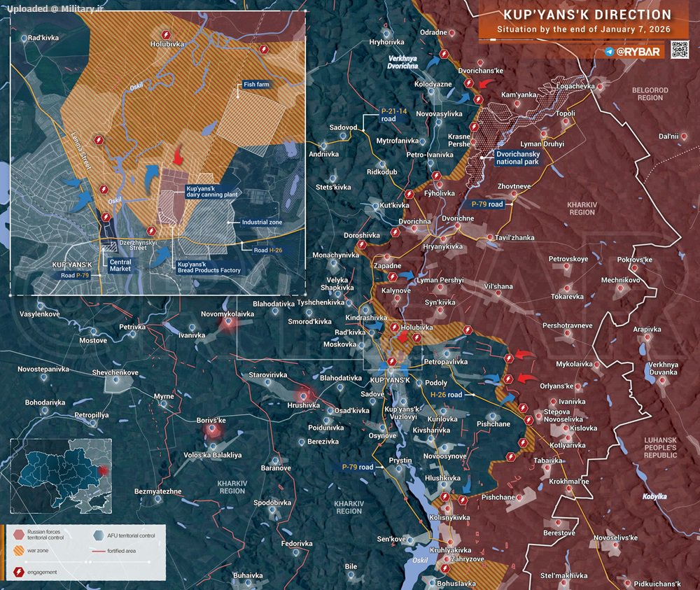Select the engagement marker above Holubivka in inset map
Viewport: 700px width, 590px height.
166,35
